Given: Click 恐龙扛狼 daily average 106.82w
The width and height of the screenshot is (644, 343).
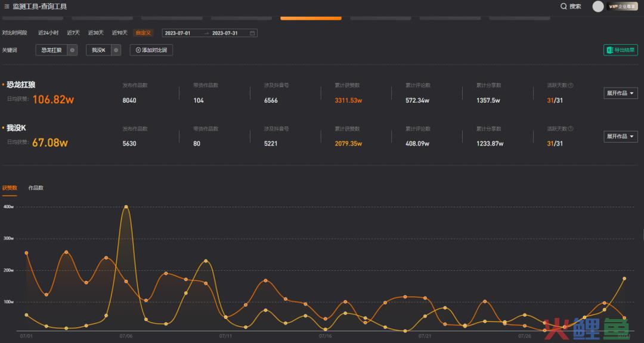Looking at the screenshot, I should click(x=53, y=100).
